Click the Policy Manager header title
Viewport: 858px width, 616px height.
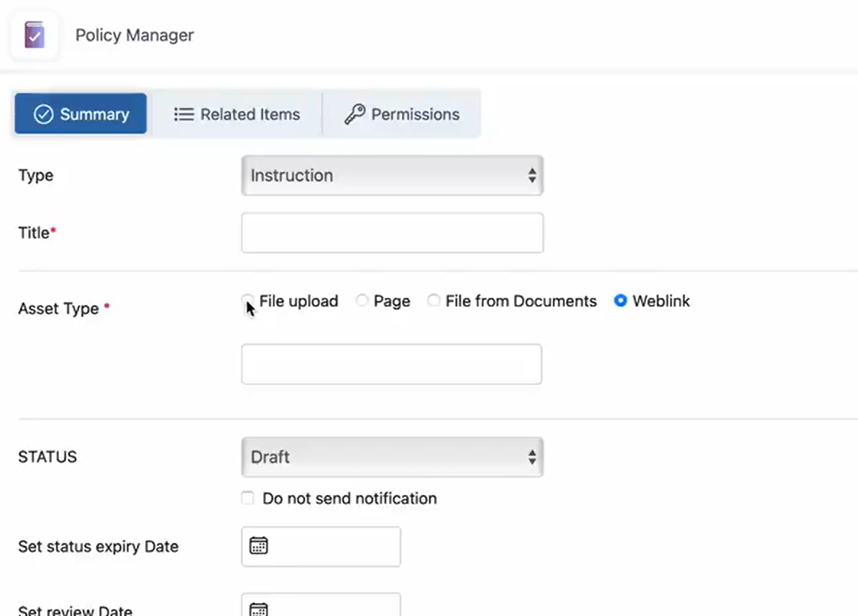pyautogui.click(x=134, y=36)
